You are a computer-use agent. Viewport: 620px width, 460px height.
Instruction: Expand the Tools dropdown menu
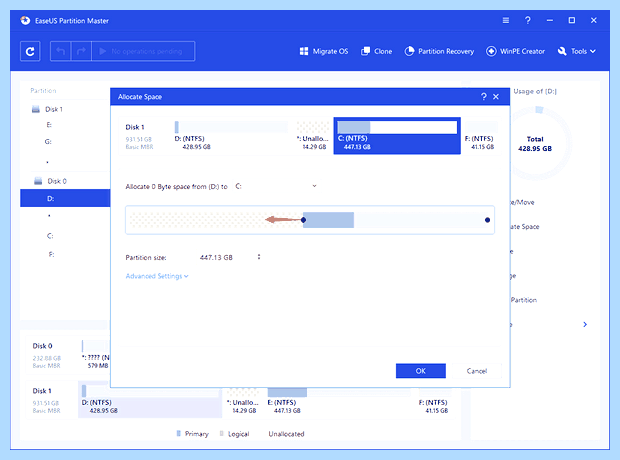577,51
